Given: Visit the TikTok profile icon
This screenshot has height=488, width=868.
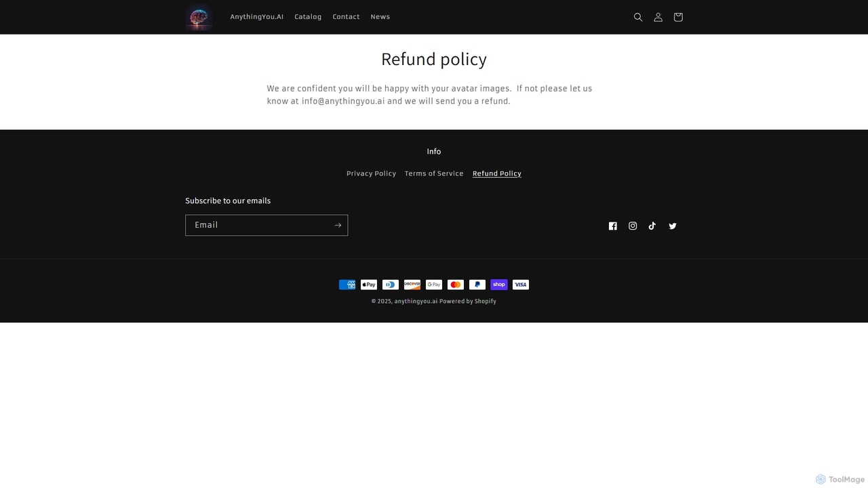Looking at the screenshot, I should [x=652, y=226].
